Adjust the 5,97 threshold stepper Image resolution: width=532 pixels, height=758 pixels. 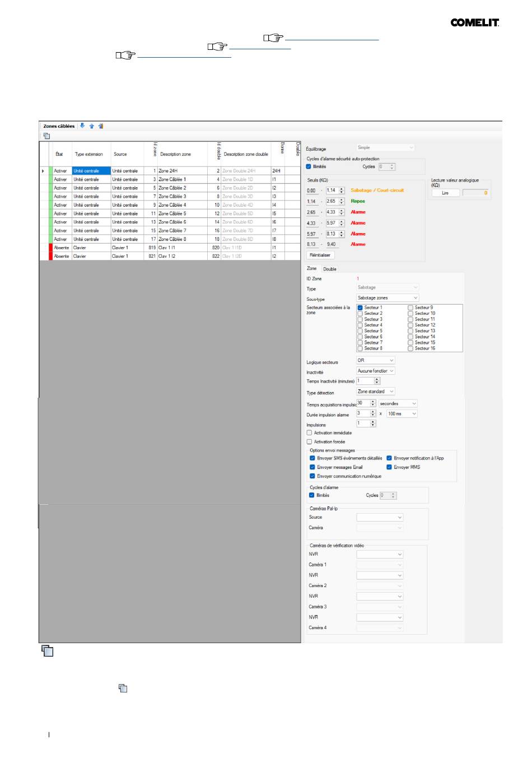click(342, 223)
